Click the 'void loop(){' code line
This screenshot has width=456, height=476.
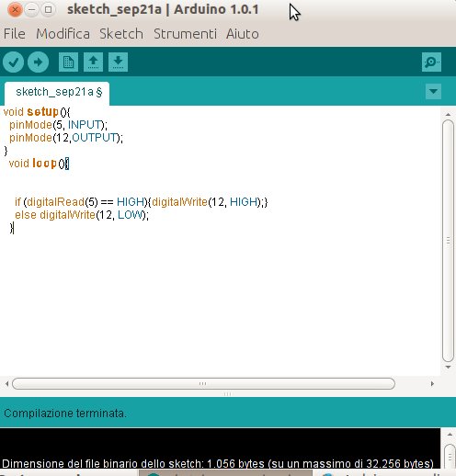pyautogui.click(x=39, y=164)
